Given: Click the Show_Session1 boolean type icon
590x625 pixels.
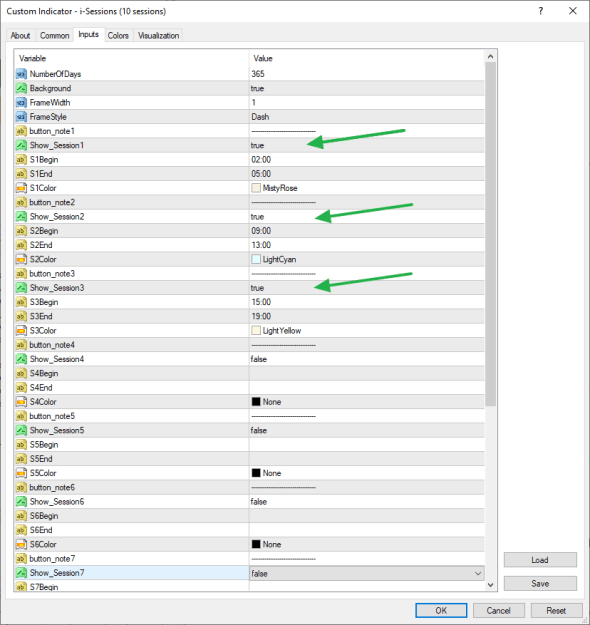Looking at the screenshot, I should tap(21, 145).
